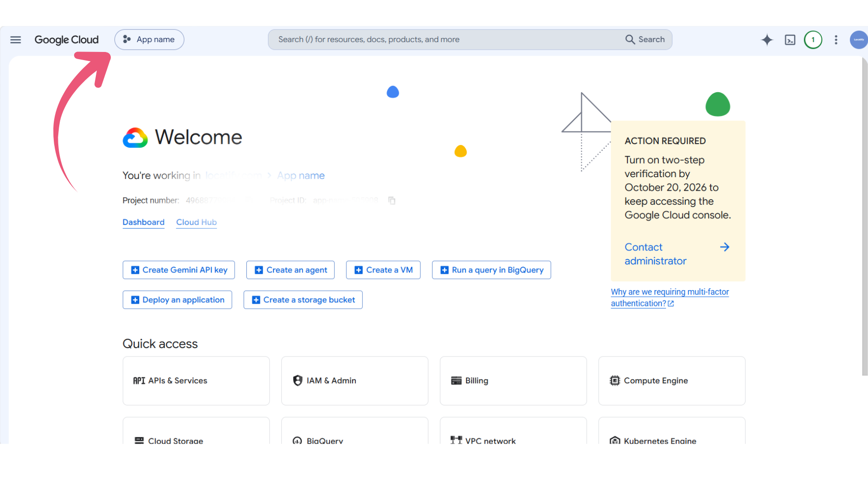This screenshot has width=868, height=488.
Task: Click the Welcome heading's Google Cloud logo
Action: [x=135, y=137]
